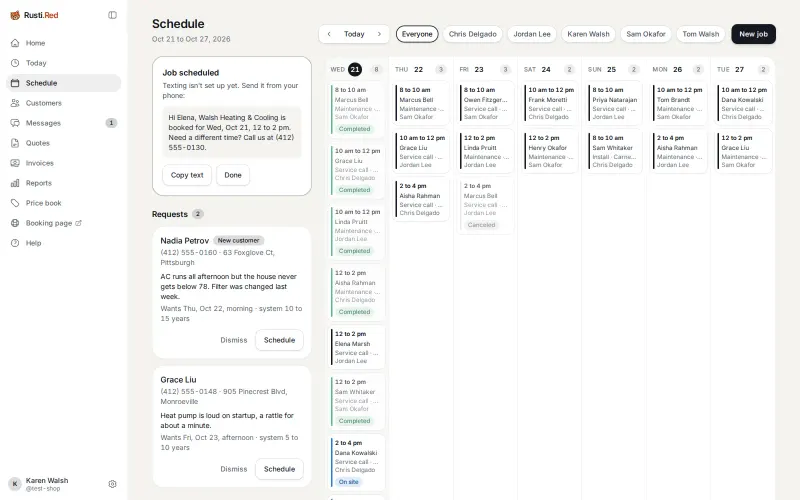Viewport: 800px width, 500px height.
Task: Click the Invoices icon in sidebar
Action: 15,163
